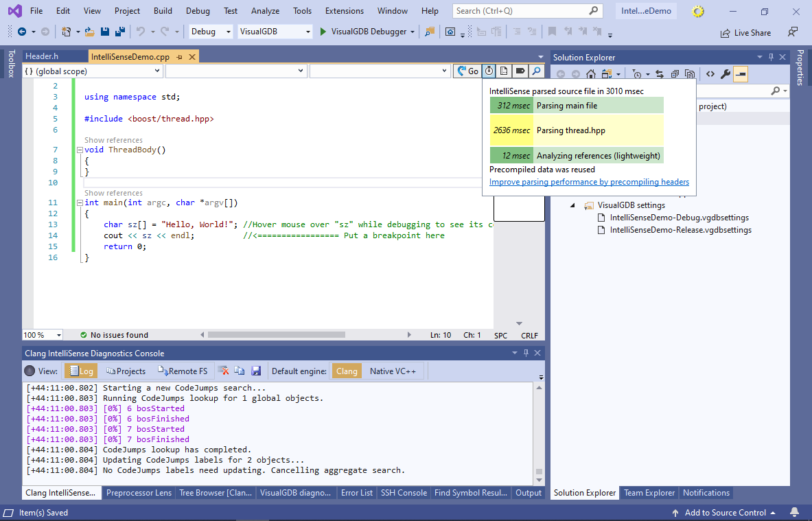Pin the IntelliSenseDemo.cpp tab
Screen dimensions: 812x521
click(x=179, y=57)
